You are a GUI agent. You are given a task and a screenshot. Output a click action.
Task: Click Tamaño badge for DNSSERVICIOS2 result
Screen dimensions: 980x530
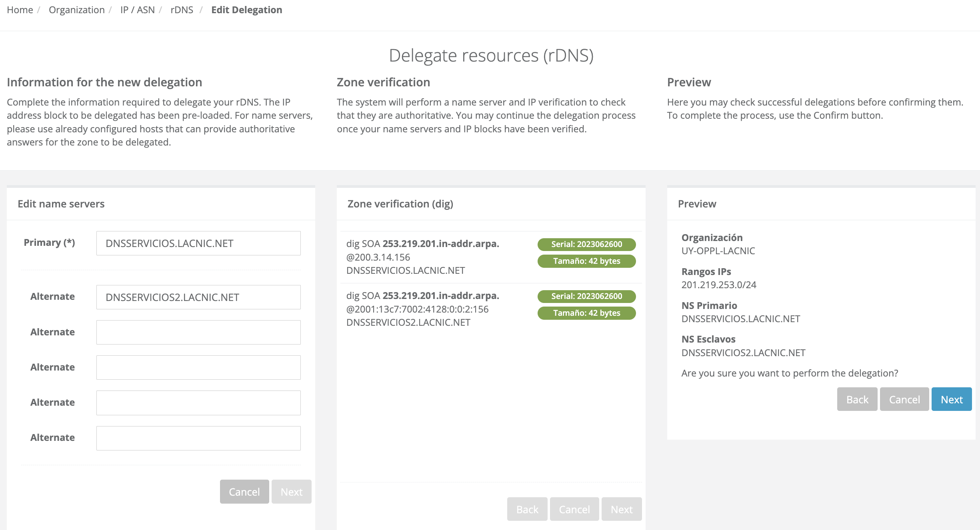point(586,313)
